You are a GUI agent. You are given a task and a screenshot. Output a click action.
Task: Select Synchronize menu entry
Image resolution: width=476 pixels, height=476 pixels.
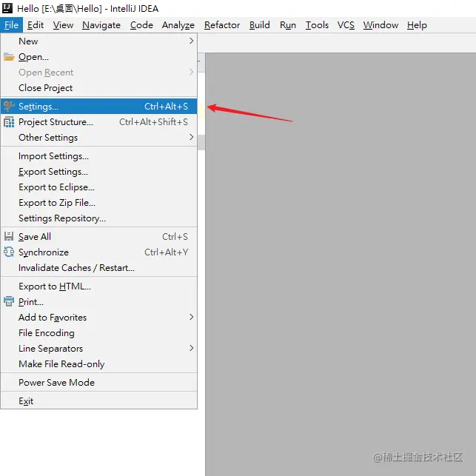coord(99,252)
